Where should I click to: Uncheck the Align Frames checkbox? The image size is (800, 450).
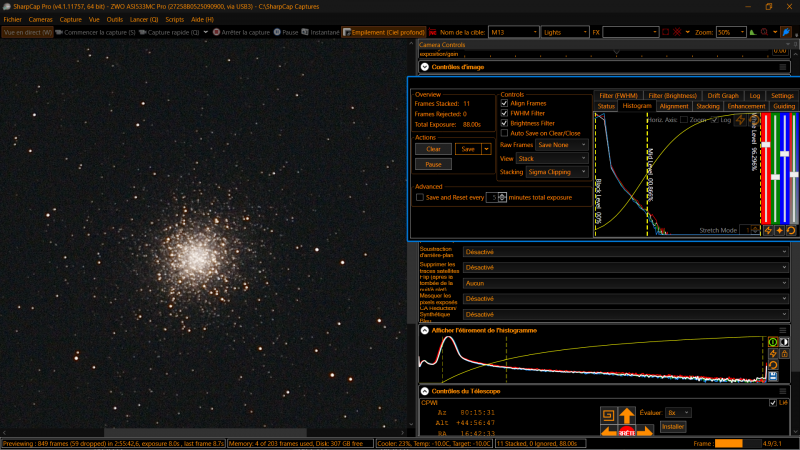coord(504,103)
